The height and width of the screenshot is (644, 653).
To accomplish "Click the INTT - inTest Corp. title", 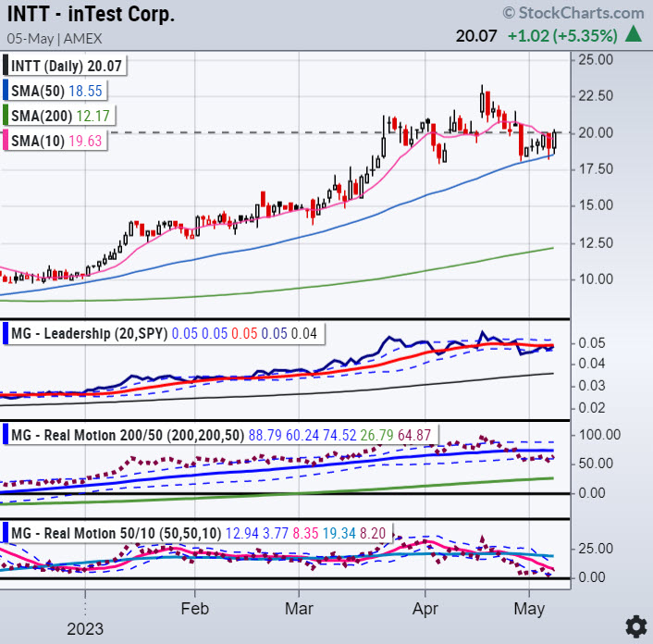I will click(89, 15).
